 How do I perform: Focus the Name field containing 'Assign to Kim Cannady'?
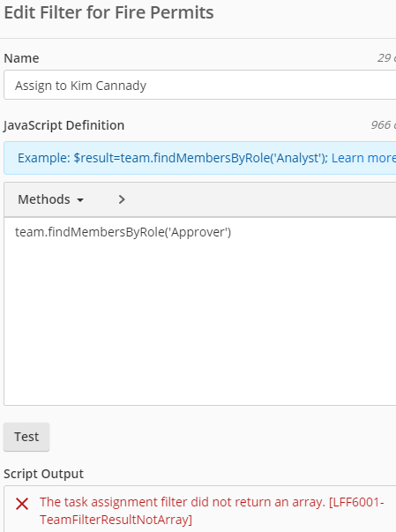[200, 86]
